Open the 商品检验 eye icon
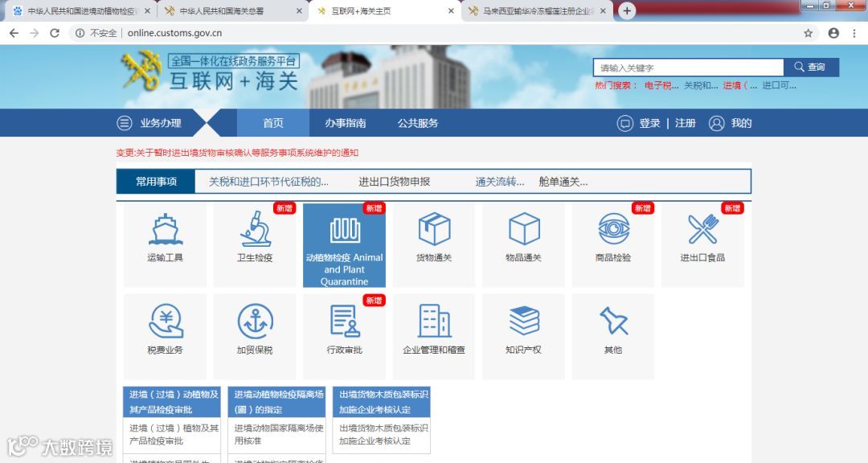 pos(613,228)
